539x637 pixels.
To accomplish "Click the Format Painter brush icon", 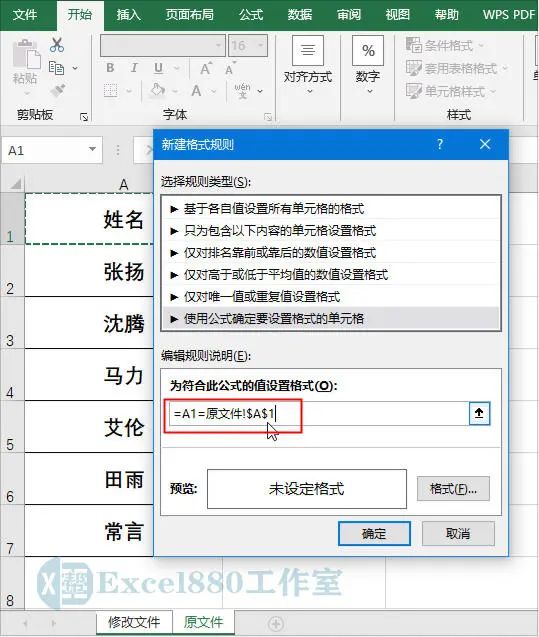I will click(x=57, y=90).
